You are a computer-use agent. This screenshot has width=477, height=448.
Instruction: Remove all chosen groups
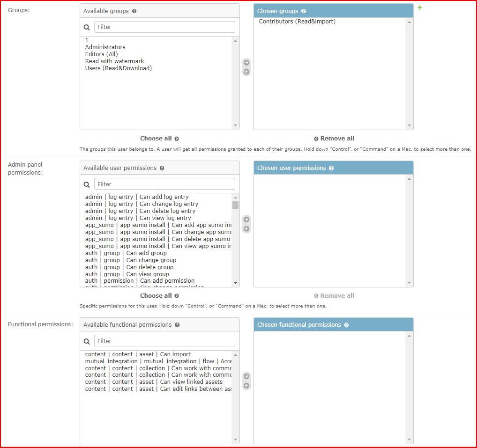(x=334, y=139)
